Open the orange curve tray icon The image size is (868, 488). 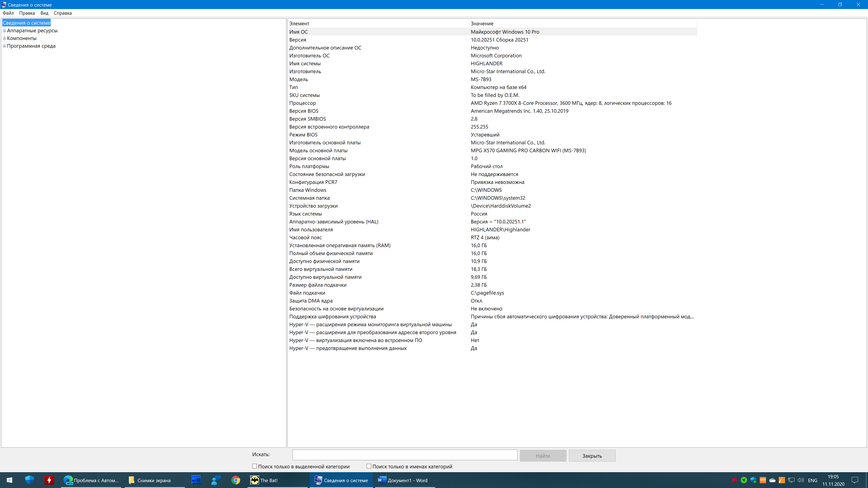pyautogui.click(x=782, y=480)
